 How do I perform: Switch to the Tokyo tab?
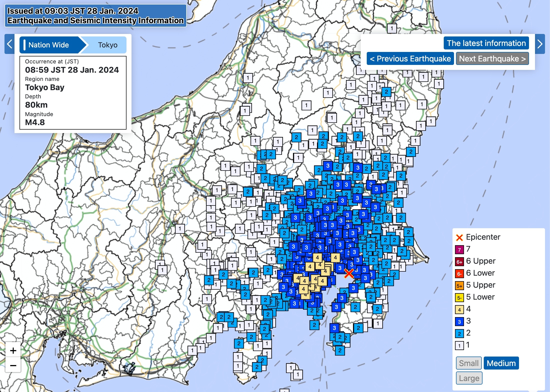click(107, 45)
